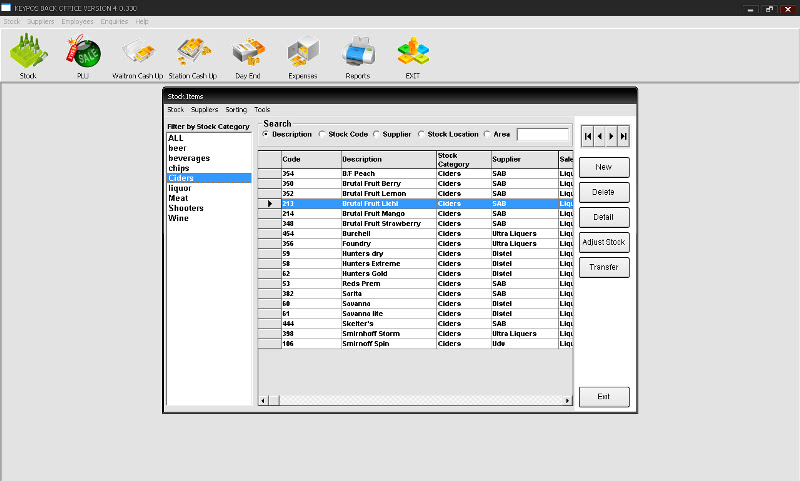The image size is (800, 481).
Task: Open Stock menu in main menu bar
Action: pos(12,21)
